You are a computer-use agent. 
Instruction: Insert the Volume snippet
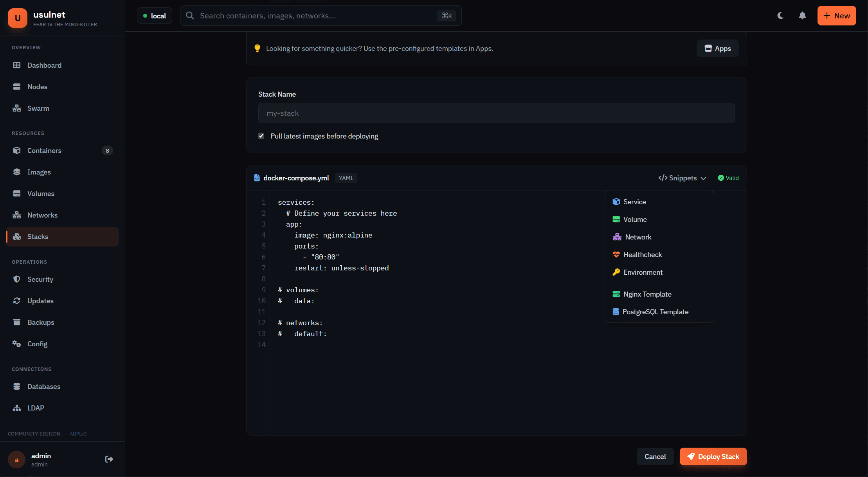[634, 219]
